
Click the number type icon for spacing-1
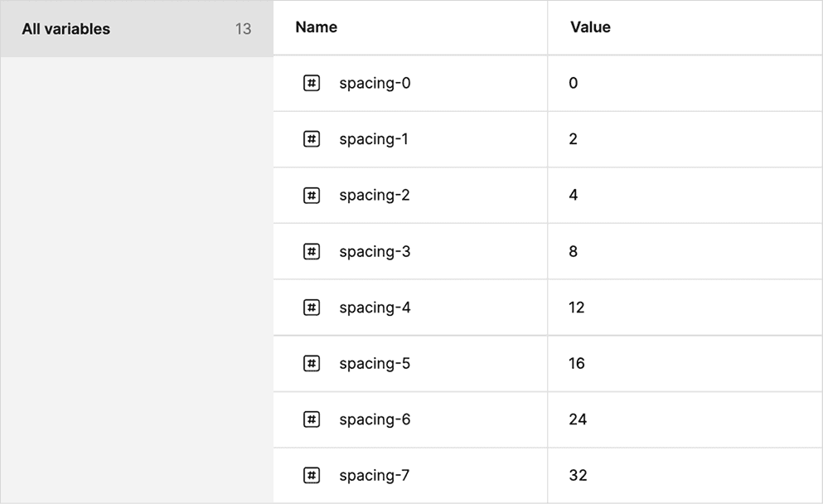[x=312, y=139]
